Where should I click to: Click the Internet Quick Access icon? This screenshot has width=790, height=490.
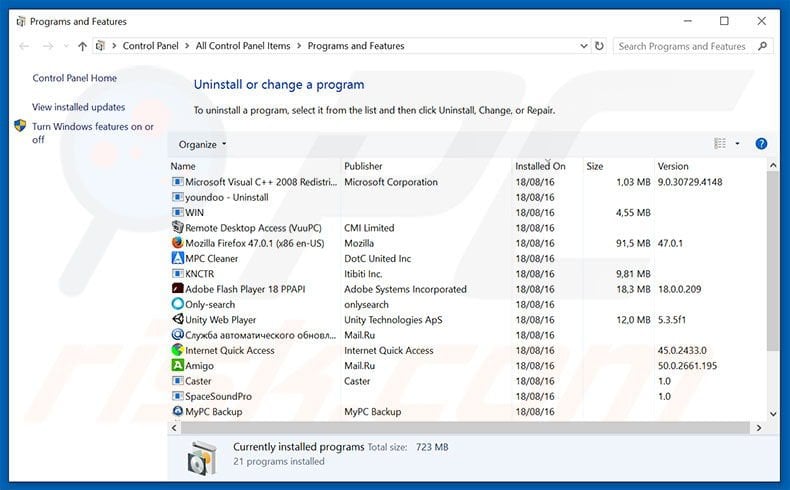tap(177, 350)
